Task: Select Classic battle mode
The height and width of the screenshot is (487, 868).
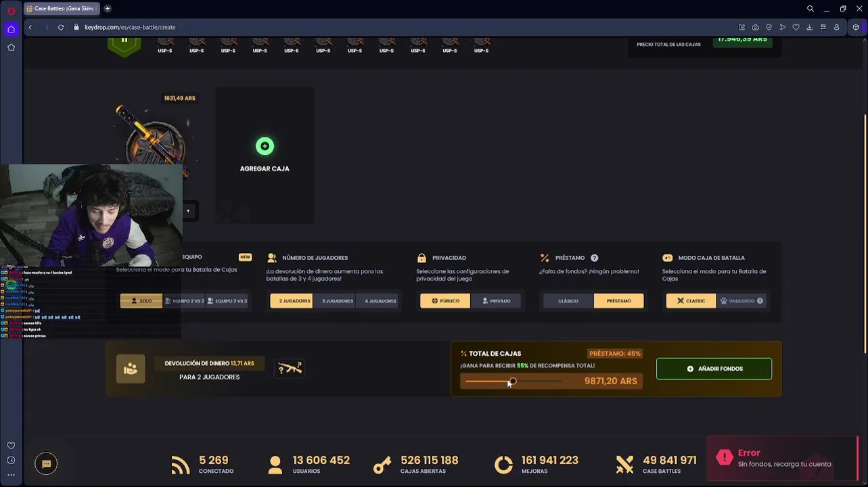Action: click(x=691, y=301)
